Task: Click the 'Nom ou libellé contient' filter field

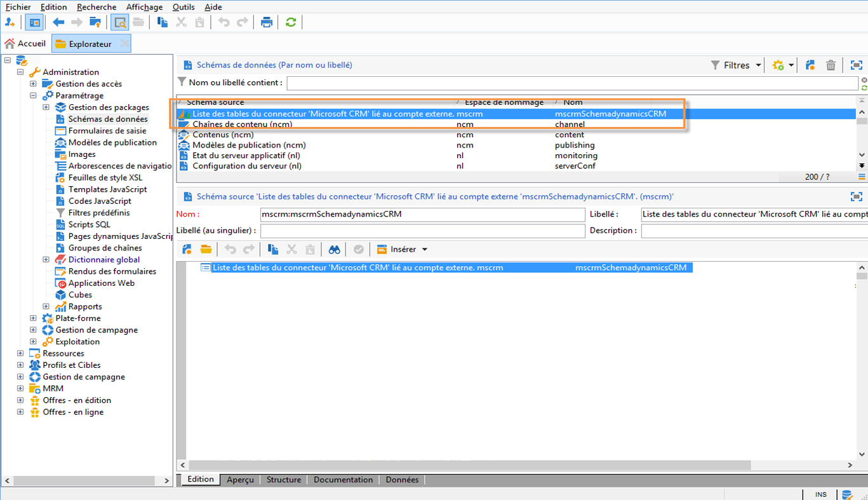Action: pos(572,83)
